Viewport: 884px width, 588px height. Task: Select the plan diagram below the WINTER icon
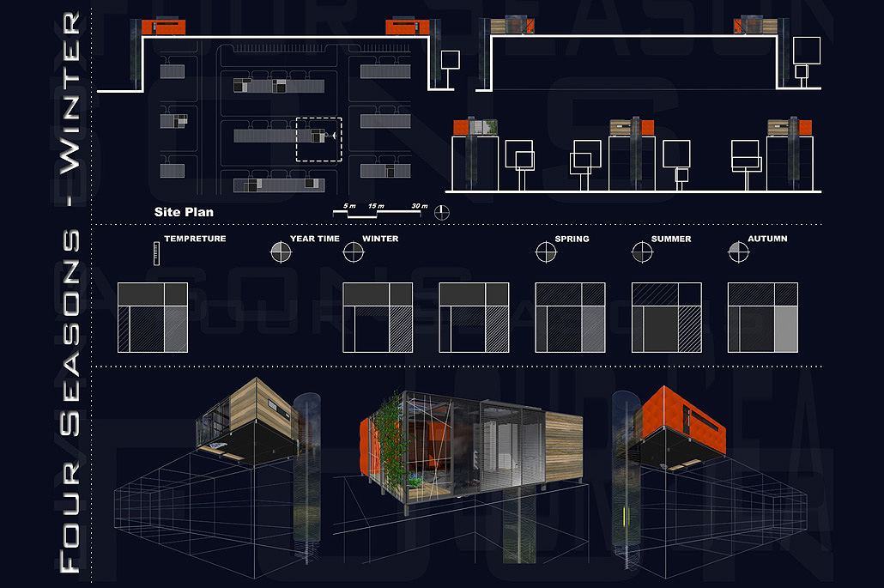[378, 318]
